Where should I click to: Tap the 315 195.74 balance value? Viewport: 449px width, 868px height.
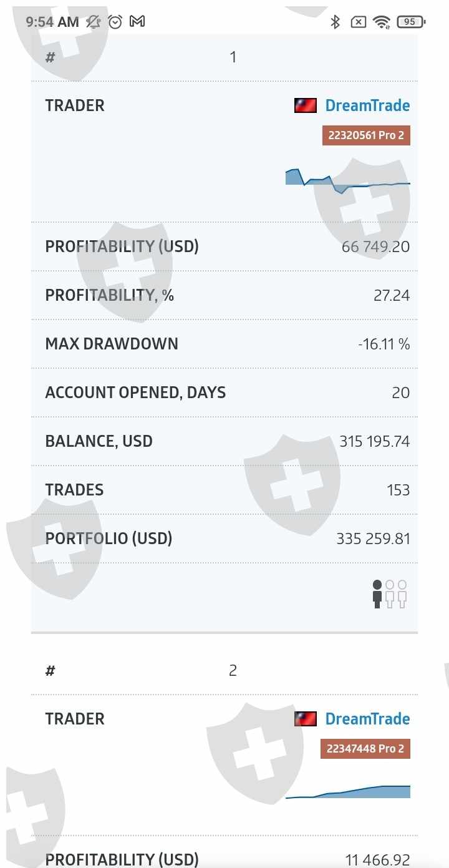tap(374, 441)
